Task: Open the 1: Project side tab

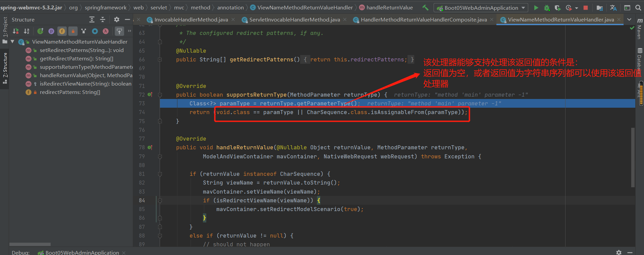Action: coord(5,30)
